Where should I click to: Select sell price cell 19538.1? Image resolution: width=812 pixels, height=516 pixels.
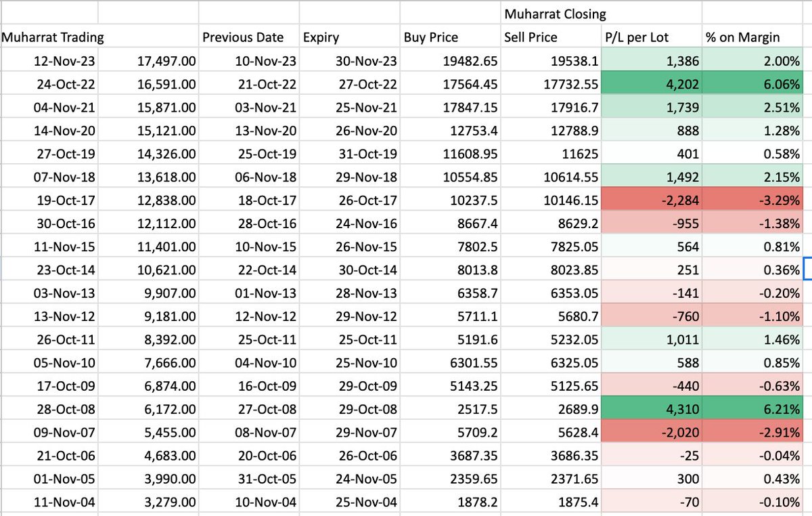[x=550, y=61]
